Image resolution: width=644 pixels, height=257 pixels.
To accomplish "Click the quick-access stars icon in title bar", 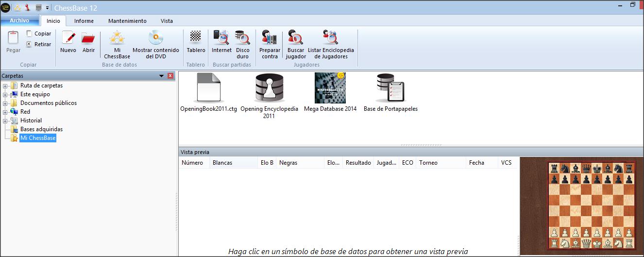I will pos(17,7).
